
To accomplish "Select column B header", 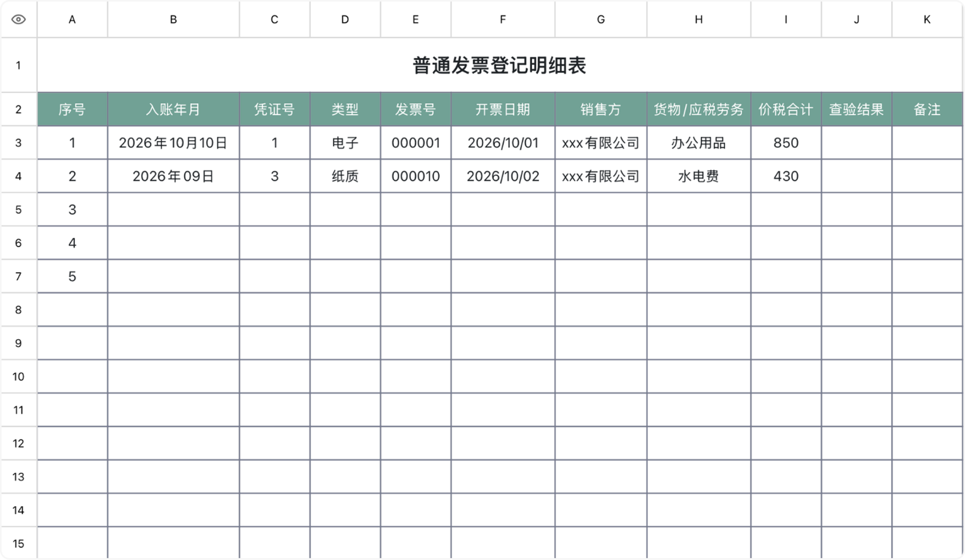I will click(x=173, y=19).
